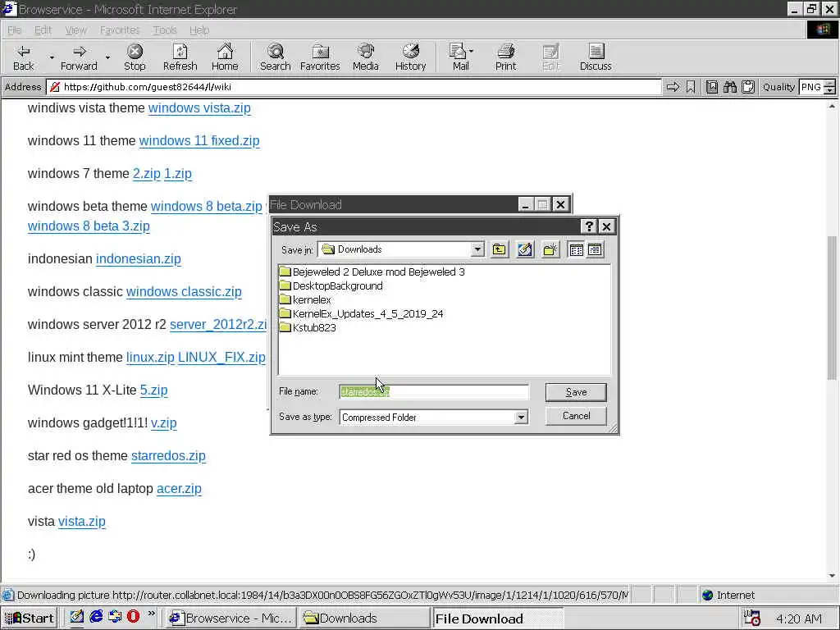The image size is (840, 630).
Task: Select the kernelex folder
Action: [x=305, y=299]
